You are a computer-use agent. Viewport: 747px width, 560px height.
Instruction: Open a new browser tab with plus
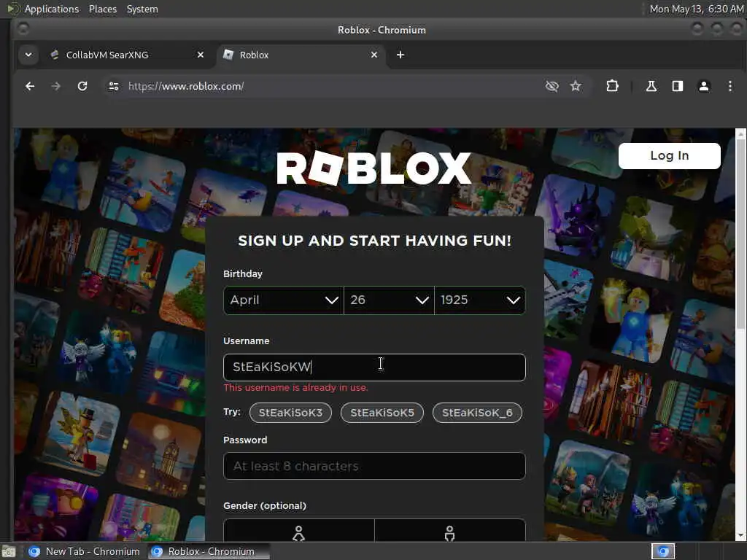tap(400, 55)
